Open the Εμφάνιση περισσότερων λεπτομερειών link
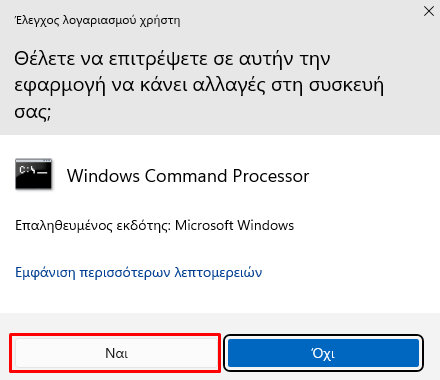The width and height of the screenshot is (440, 380). tap(139, 272)
